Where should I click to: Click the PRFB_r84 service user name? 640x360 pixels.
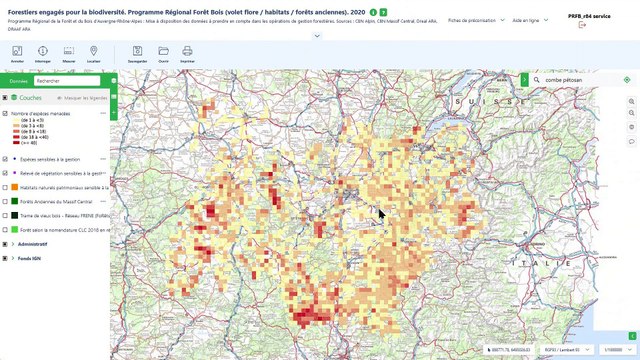pos(589,16)
